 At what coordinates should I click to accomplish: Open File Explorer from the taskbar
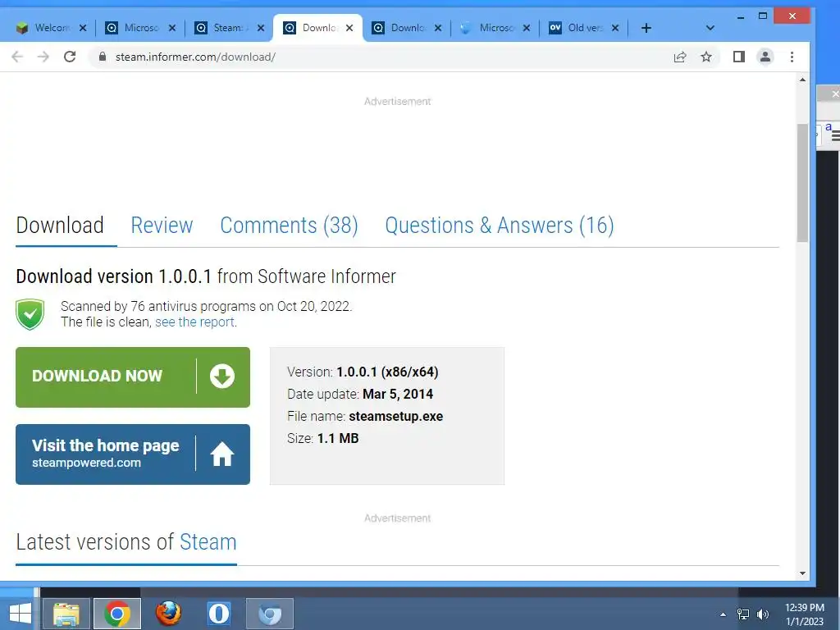[x=66, y=614]
